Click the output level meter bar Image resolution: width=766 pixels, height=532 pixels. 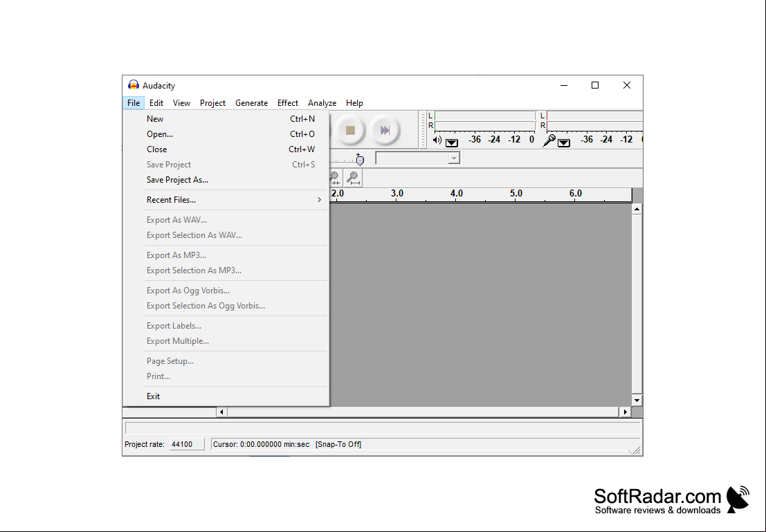pos(485,120)
